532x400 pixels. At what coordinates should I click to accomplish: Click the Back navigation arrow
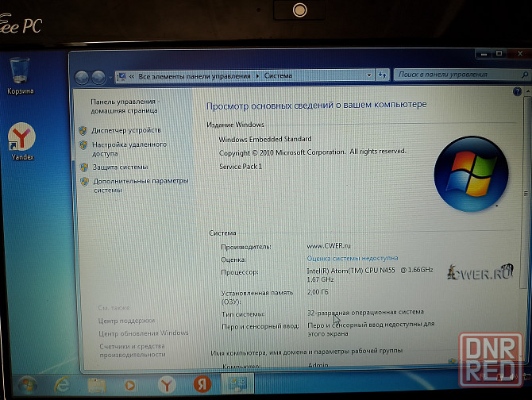point(82,78)
